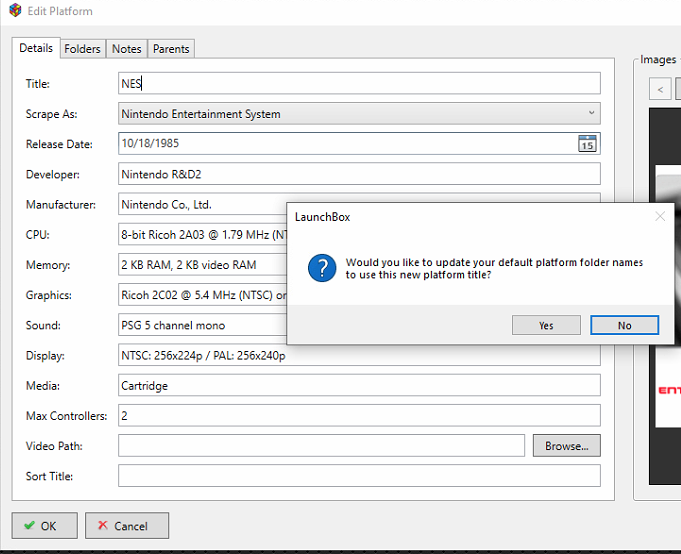Click the Graphics field
Screen dimensions: 681x554
(202, 295)
